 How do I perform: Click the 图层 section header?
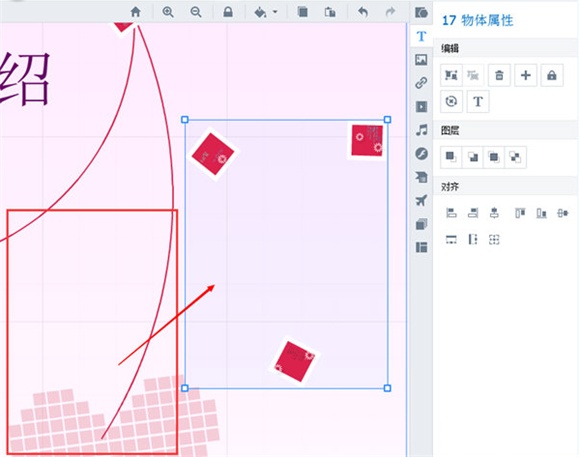pyautogui.click(x=450, y=130)
